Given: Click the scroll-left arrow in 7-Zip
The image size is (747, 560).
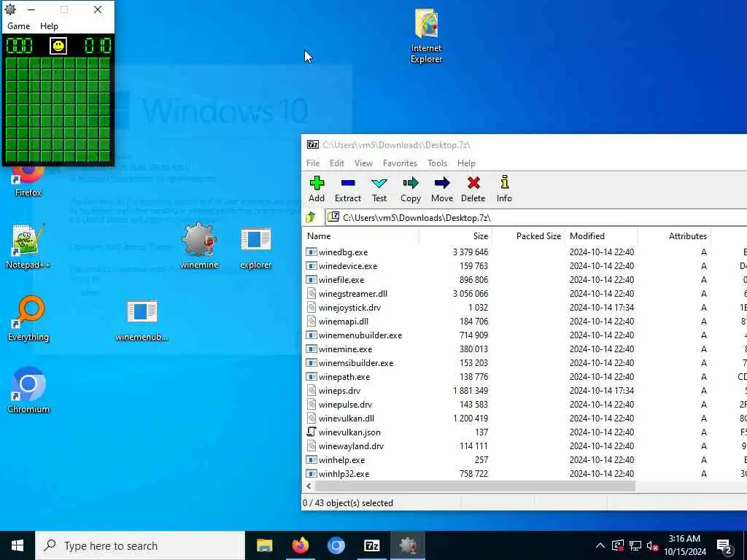Looking at the screenshot, I should (309, 486).
